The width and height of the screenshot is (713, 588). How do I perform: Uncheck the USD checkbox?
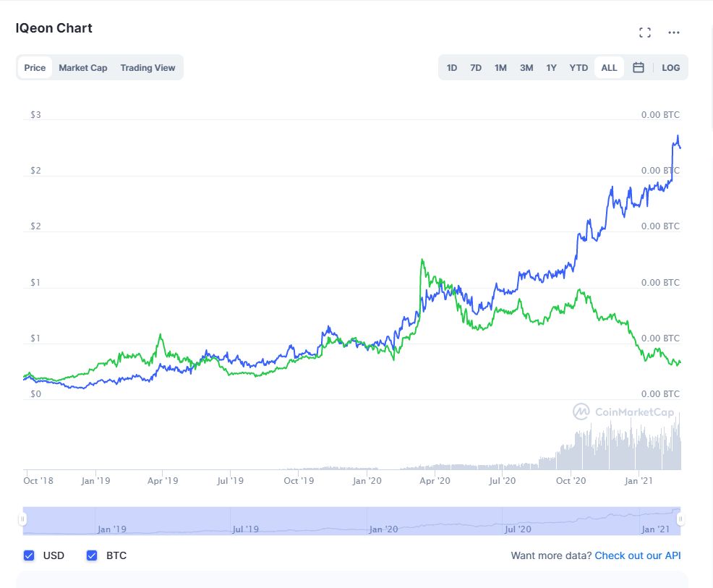(x=29, y=555)
